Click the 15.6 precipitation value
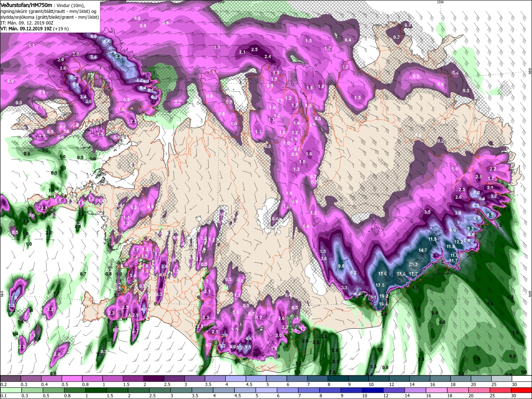The height and width of the screenshot is (399, 532). tap(383, 273)
